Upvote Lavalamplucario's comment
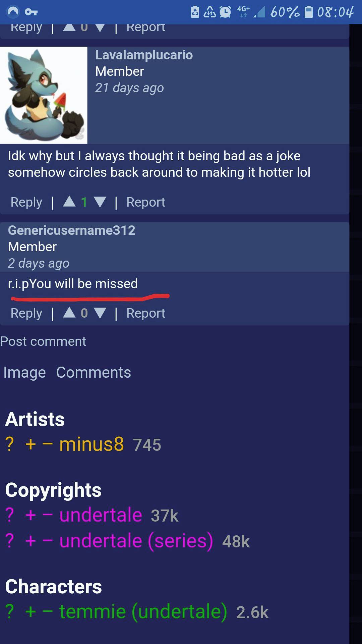 pyautogui.click(x=69, y=202)
